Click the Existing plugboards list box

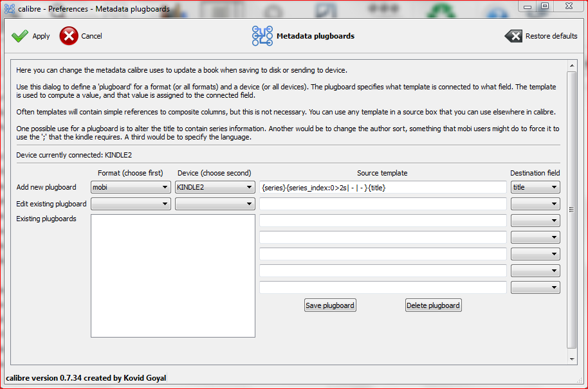point(173,276)
